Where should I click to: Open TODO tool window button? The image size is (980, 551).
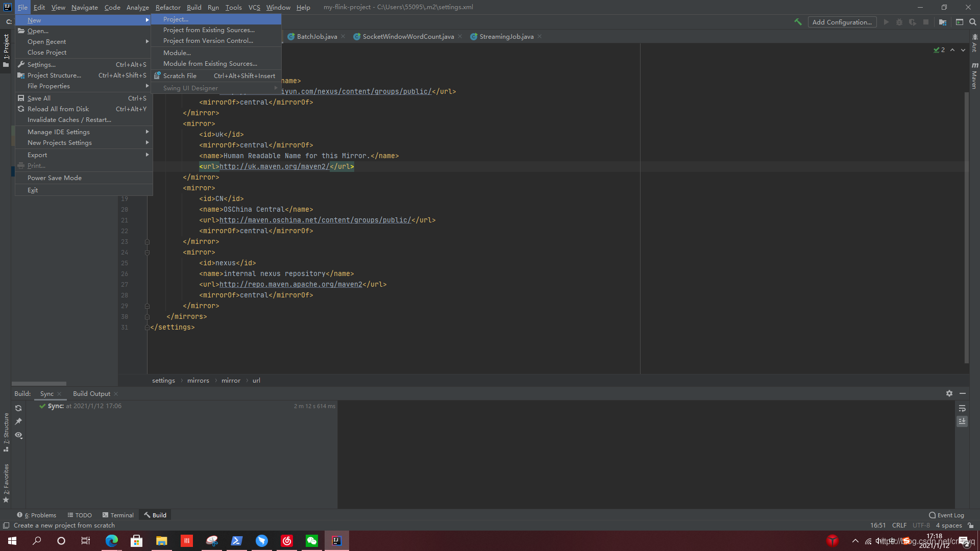[x=80, y=515]
